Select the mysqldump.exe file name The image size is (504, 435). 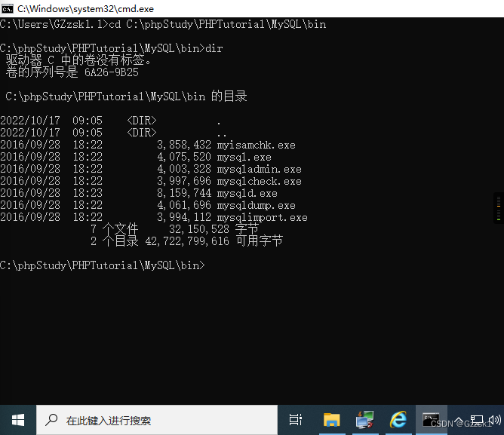click(257, 206)
